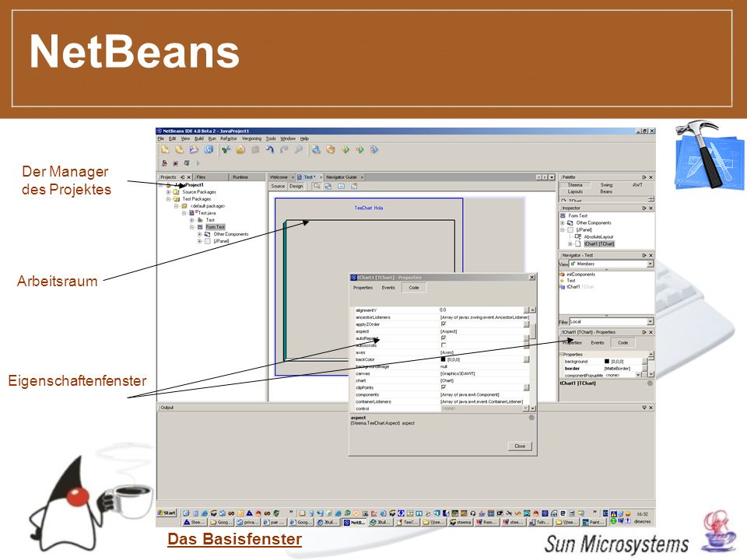Click the Build Main Project icon
Image resolution: width=747 pixels, height=560 pixels.
(x=316, y=149)
